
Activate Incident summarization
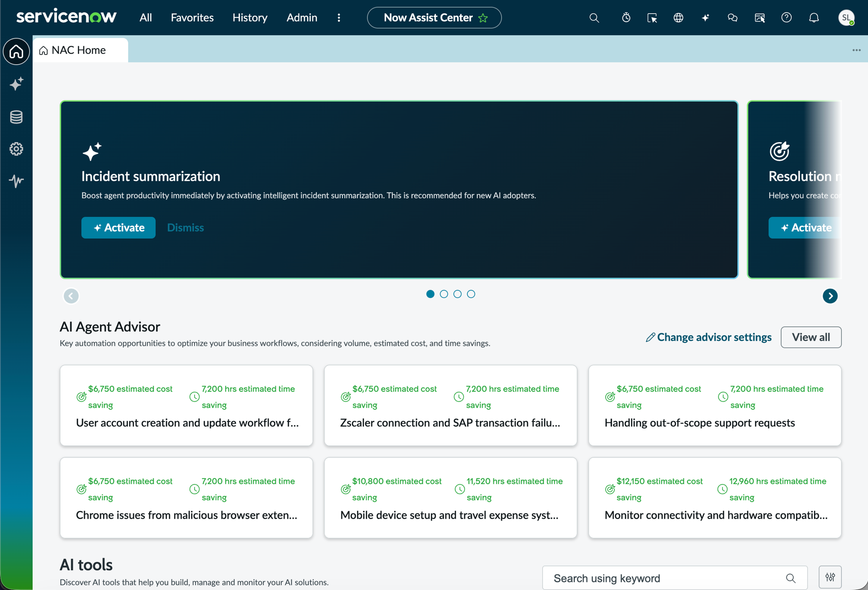pos(119,228)
